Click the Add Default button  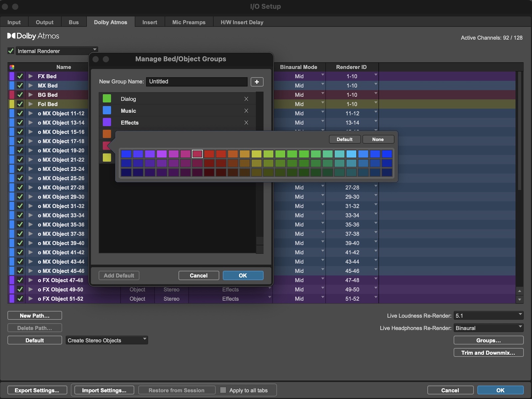(x=119, y=275)
